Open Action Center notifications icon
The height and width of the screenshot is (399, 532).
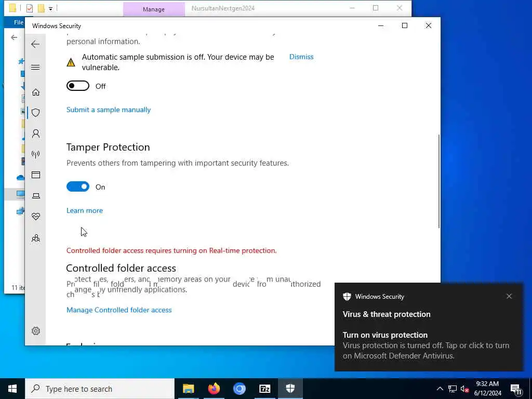click(516, 389)
